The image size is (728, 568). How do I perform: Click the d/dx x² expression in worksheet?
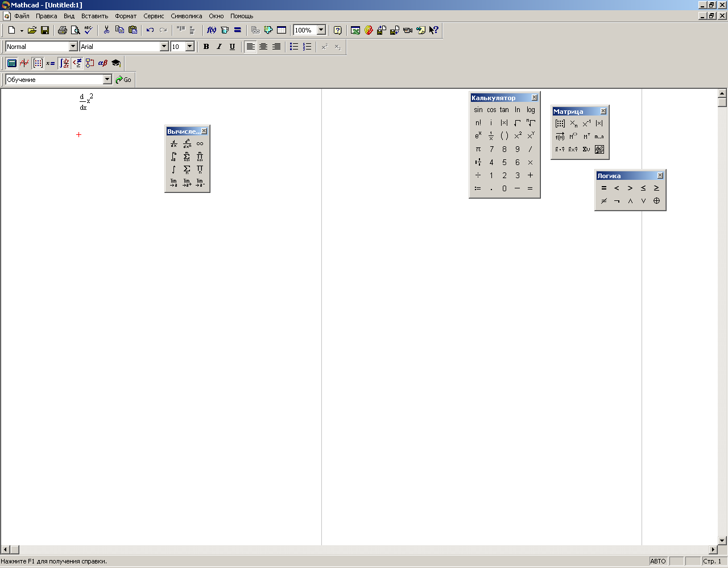86,102
